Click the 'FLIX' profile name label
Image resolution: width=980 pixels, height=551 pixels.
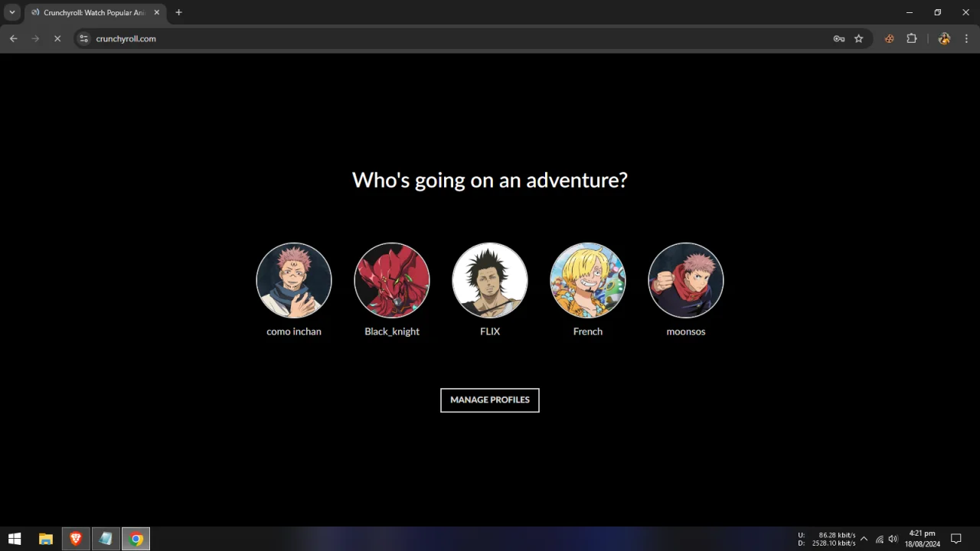tap(490, 331)
